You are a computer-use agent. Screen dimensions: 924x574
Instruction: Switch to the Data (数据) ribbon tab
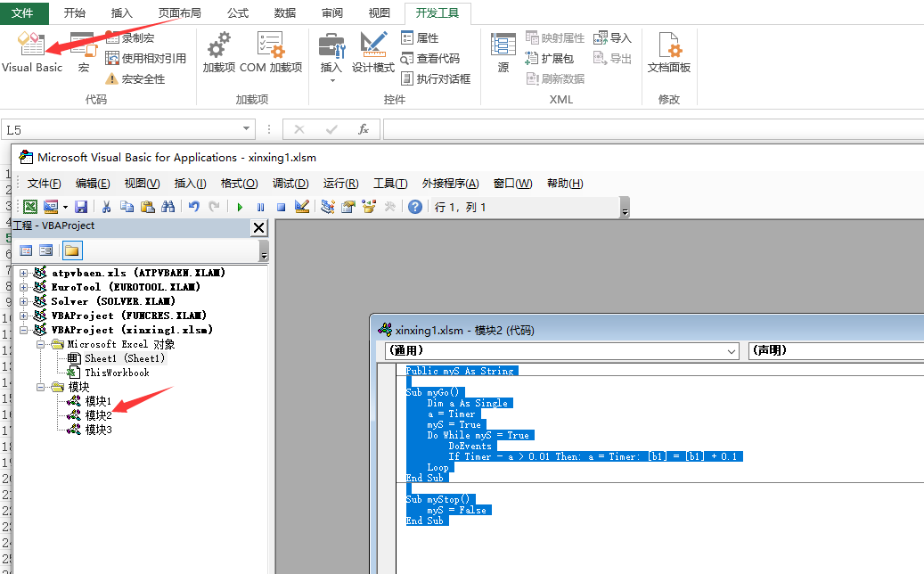(x=285, y=13)
